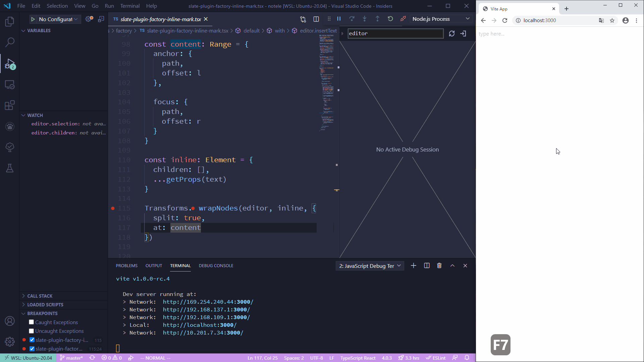
Task: Open localhost:3000 link in terminal
Action: pos(200,325)
